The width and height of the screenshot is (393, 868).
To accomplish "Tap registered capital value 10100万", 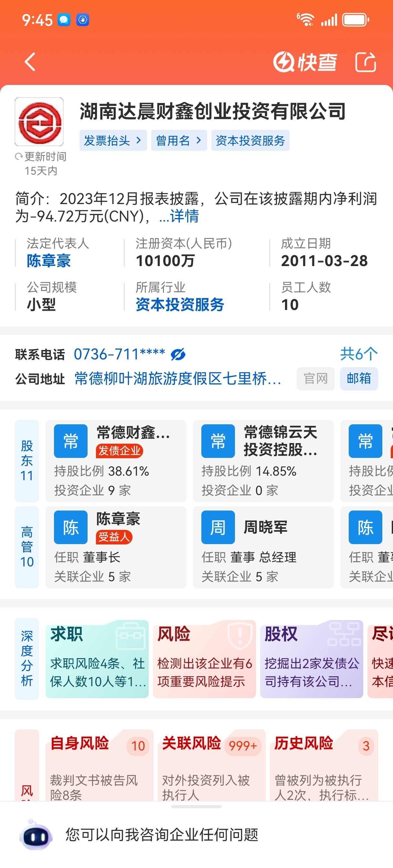I will [165, 261].
